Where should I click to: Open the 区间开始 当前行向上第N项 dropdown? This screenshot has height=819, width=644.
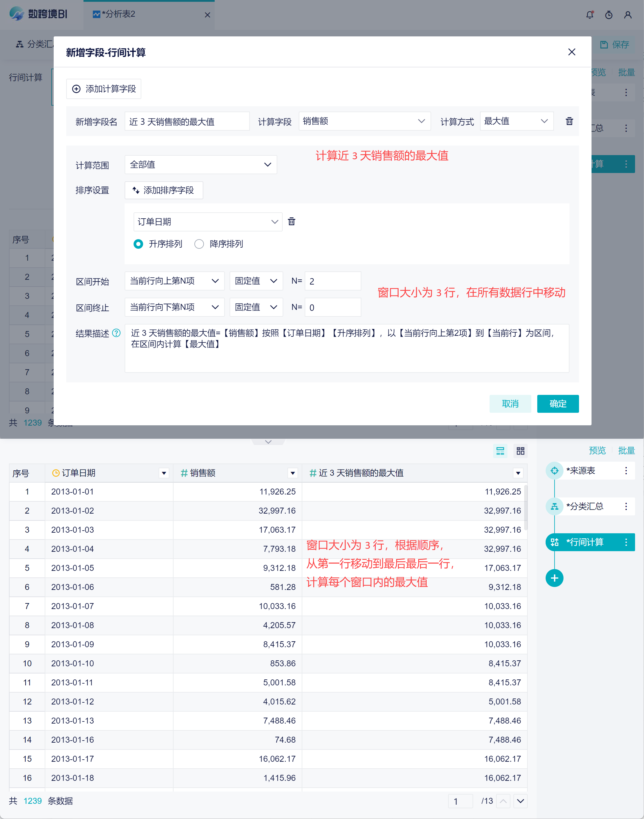tap(174, 281)
